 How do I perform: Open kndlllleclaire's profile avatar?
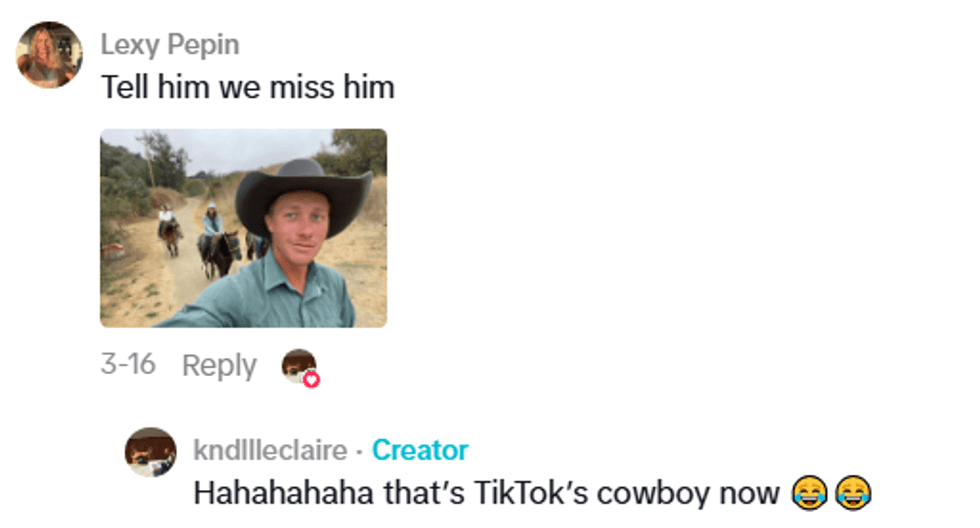[151, 452]
